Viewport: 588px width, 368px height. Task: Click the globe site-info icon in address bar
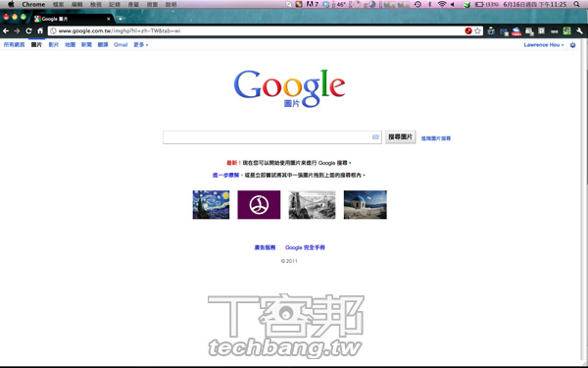(x=53, y=30)
